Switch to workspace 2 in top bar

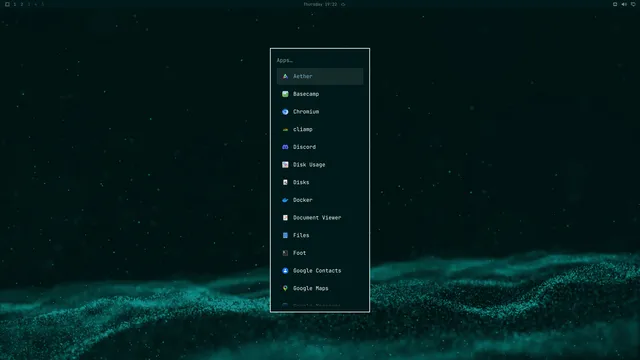[x=22, y=4]
